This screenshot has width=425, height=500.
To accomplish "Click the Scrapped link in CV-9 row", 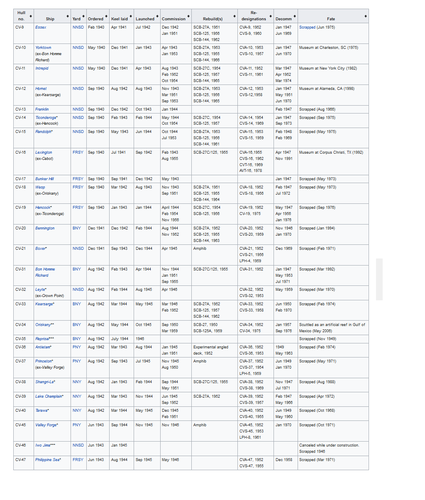I will point(307,27).
